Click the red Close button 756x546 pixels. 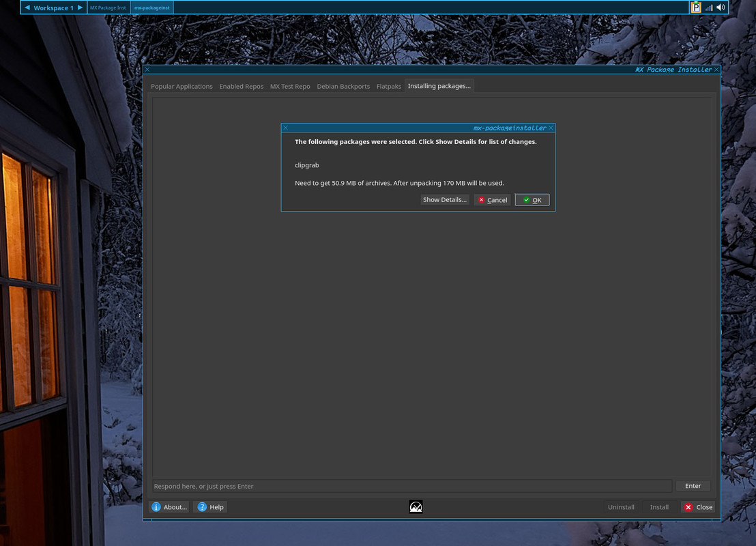698,507
